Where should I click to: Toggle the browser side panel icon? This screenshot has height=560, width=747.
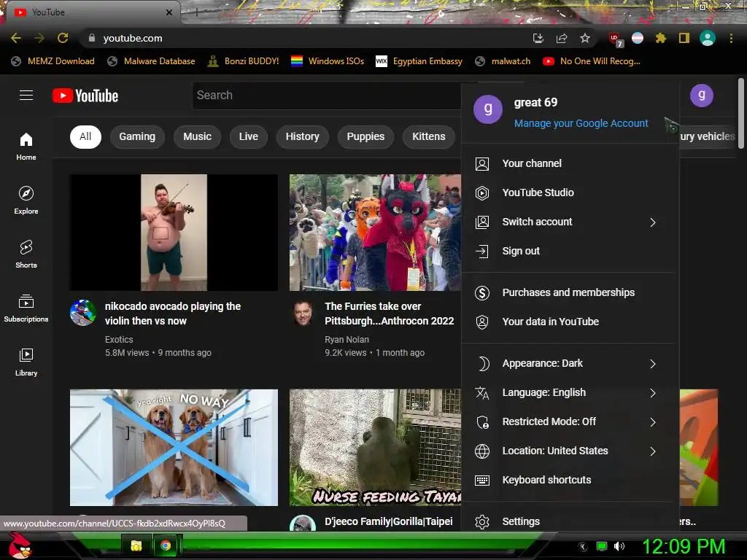684,38
